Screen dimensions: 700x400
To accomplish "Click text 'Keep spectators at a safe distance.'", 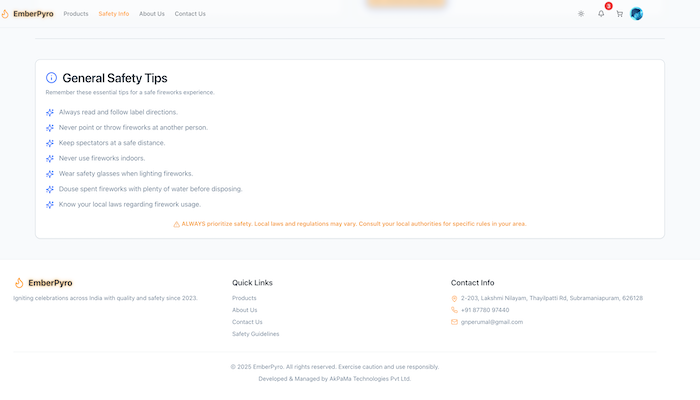I will [x=112, y=143].
